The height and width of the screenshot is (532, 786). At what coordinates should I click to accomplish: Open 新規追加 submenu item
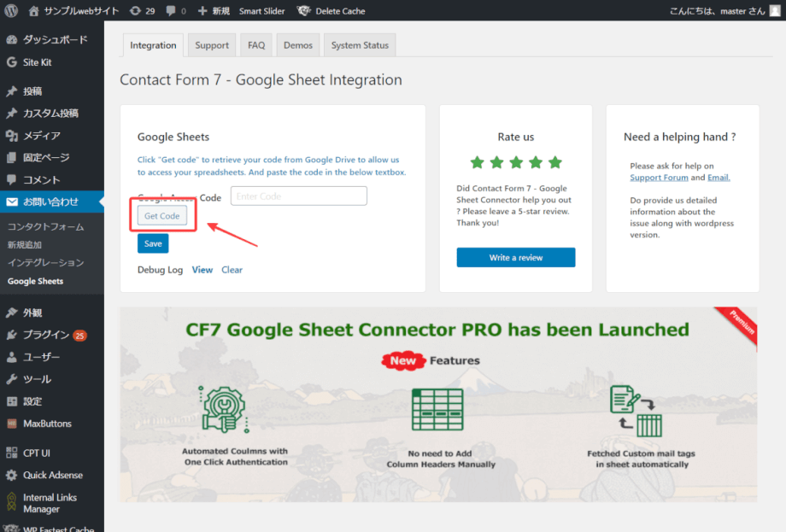25,244
